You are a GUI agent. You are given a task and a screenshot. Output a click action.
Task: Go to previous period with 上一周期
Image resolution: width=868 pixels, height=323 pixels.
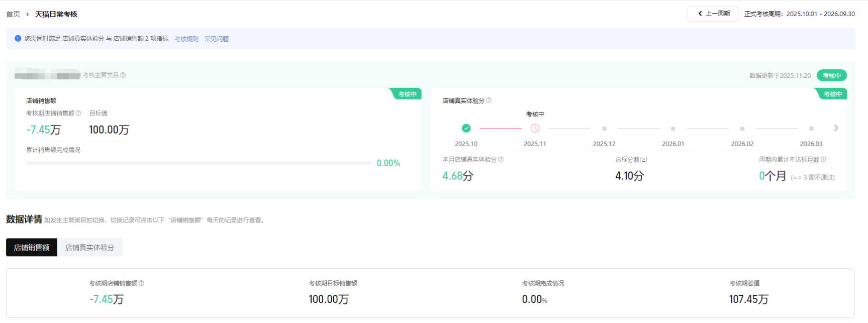point(713,14)
